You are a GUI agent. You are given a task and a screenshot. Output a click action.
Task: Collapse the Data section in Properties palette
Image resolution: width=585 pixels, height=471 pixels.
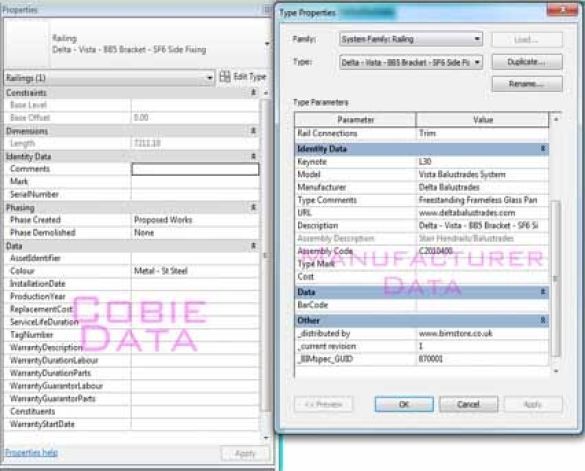pos(253,246)
